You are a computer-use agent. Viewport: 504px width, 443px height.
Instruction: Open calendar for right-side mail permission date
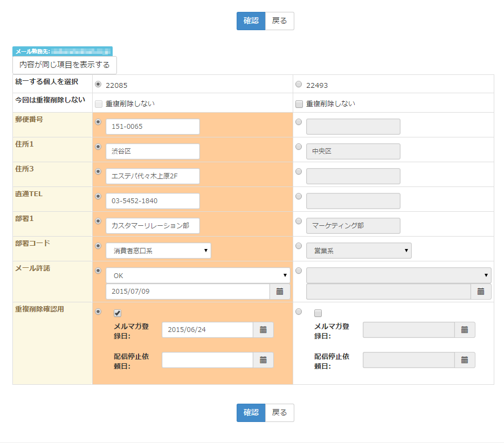pyautogui.click(x=480, y=292)
